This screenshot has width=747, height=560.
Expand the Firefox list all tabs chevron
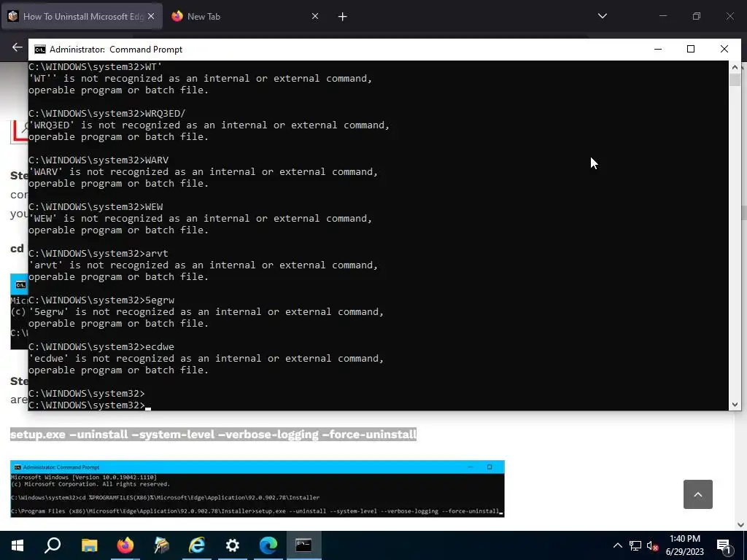[602, 16]
